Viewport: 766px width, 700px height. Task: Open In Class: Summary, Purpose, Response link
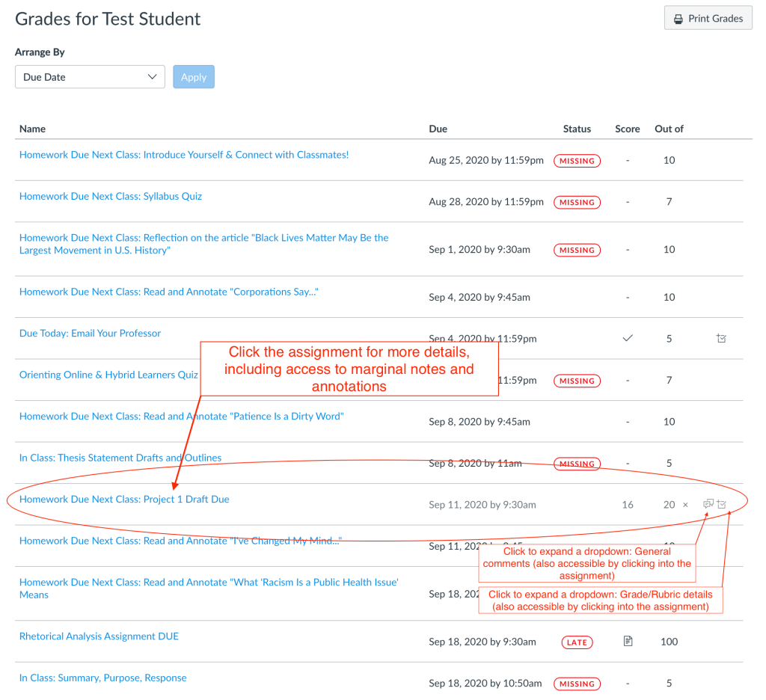pos(103,678)
